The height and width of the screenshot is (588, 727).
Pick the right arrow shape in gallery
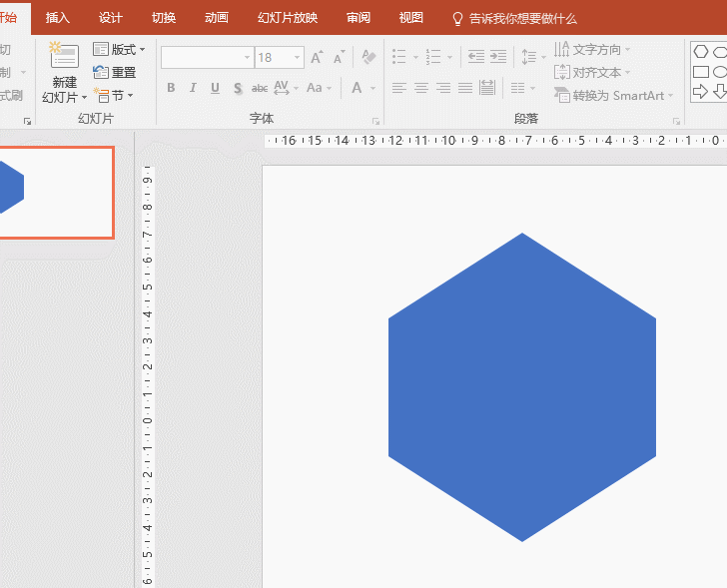coord(701,92)
